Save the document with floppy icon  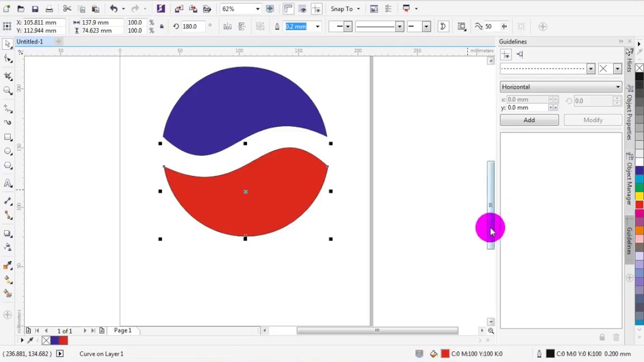point(35,9)
